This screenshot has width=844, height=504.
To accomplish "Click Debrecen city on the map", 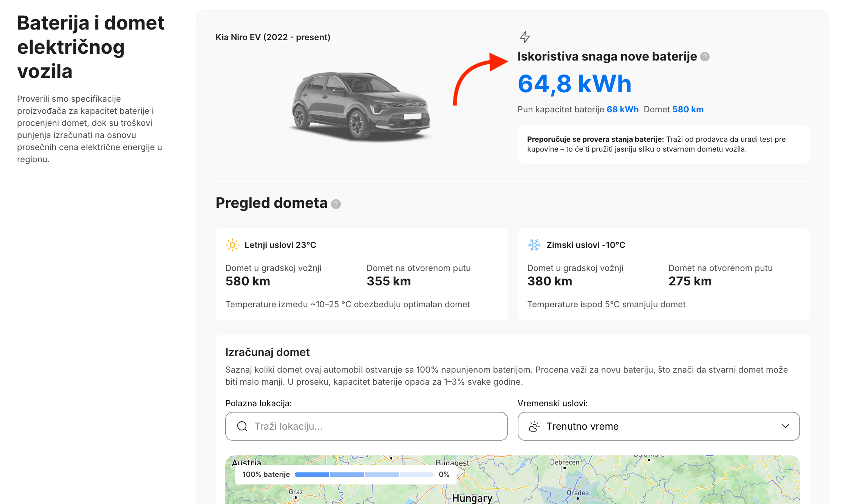I will pyautogui.click(x=564, y=462).
